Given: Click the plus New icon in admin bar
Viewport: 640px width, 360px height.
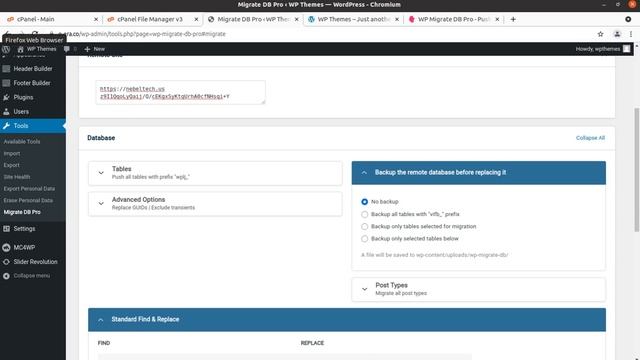Looking at the screenshot, I should tap(87, 49).
